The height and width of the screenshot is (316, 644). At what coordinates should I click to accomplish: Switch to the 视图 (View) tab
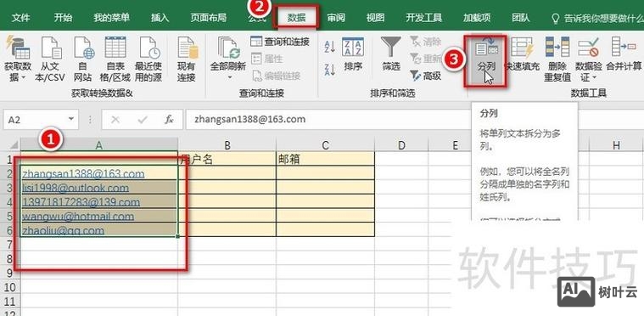375,18
